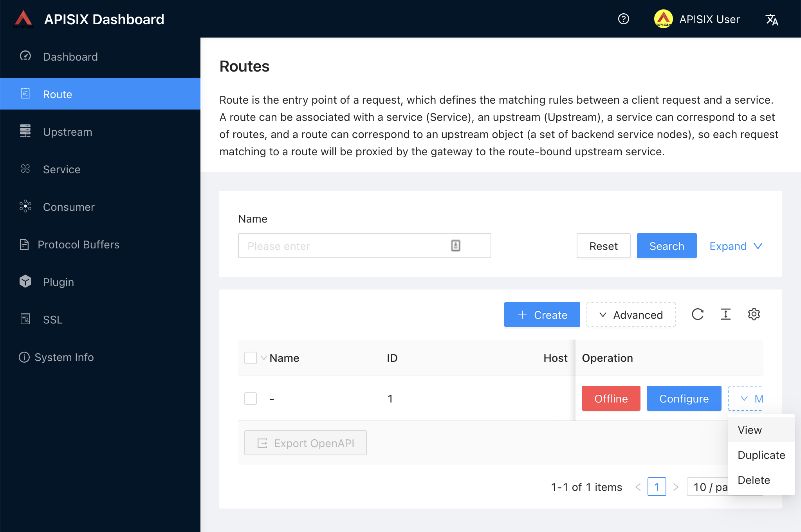Click the APISIX logo in the header
Image resolution: width=801 pixels, height=532 pixels.
[23, 19]
